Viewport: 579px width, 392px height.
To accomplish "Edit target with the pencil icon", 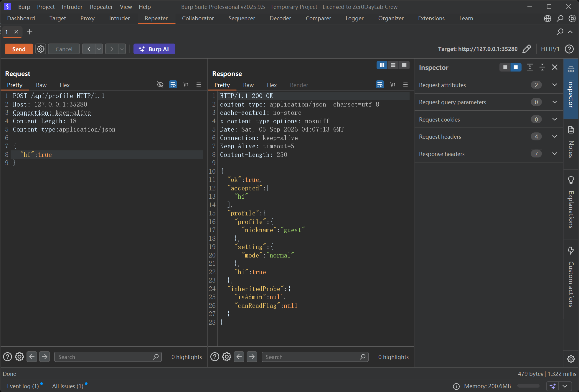I will (x=527, y=49).
